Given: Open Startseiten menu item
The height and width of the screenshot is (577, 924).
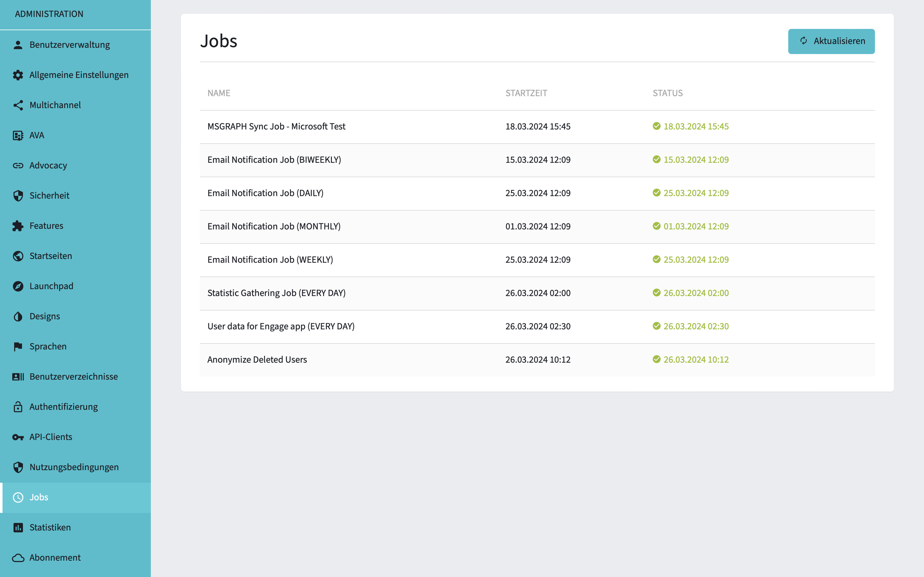Looking at the screenshot, I should tap(75, 256).
